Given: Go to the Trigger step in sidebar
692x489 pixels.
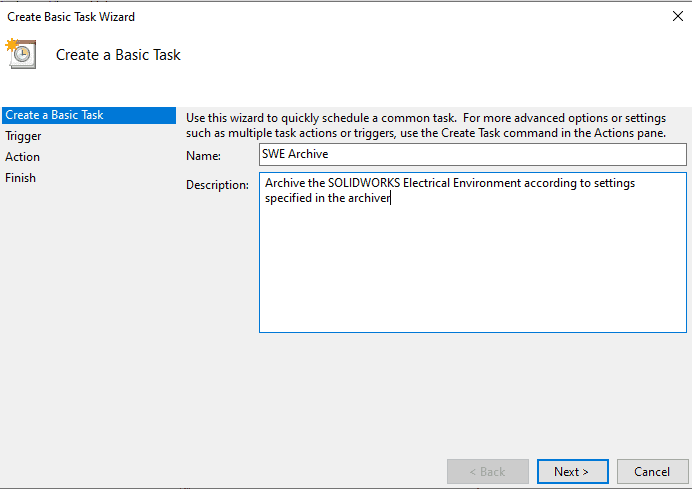Looking at the screenshot, I should pyautogui.click(x=24, y=136).
